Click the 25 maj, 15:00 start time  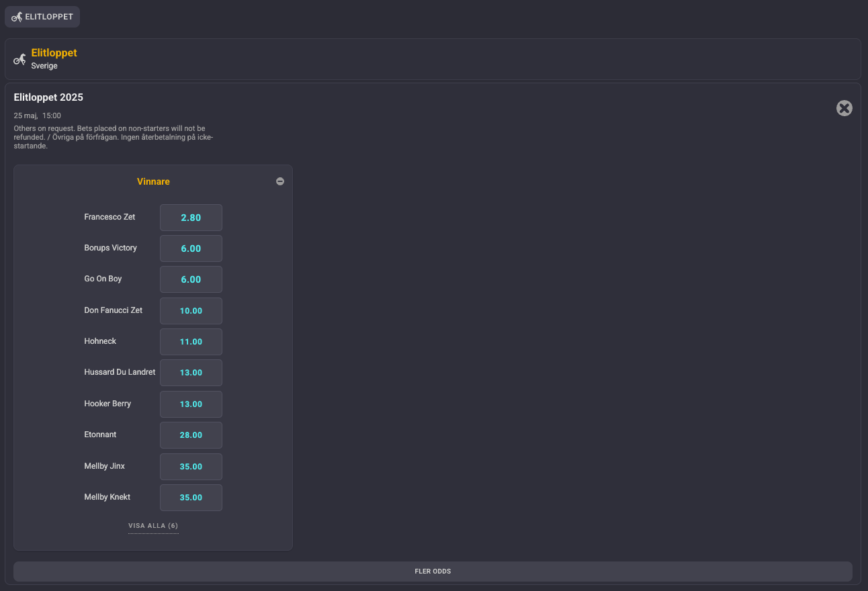[x=38, y=116]
